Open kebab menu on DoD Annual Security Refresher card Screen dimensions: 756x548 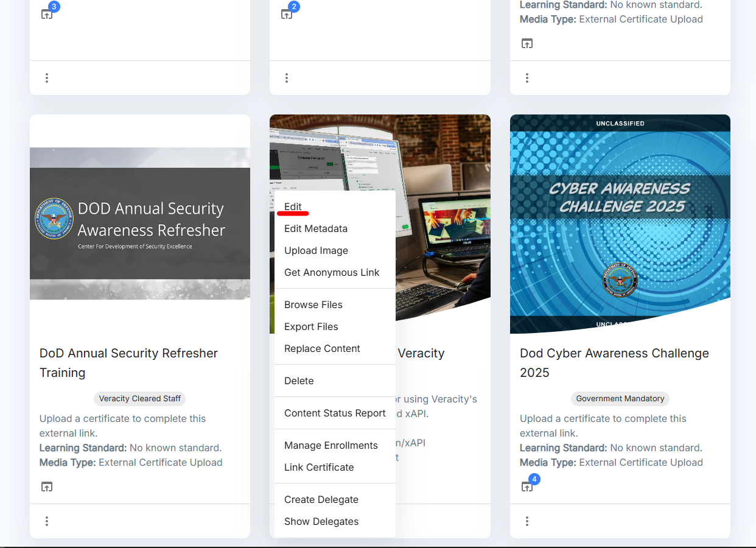(x=47, y=521)
